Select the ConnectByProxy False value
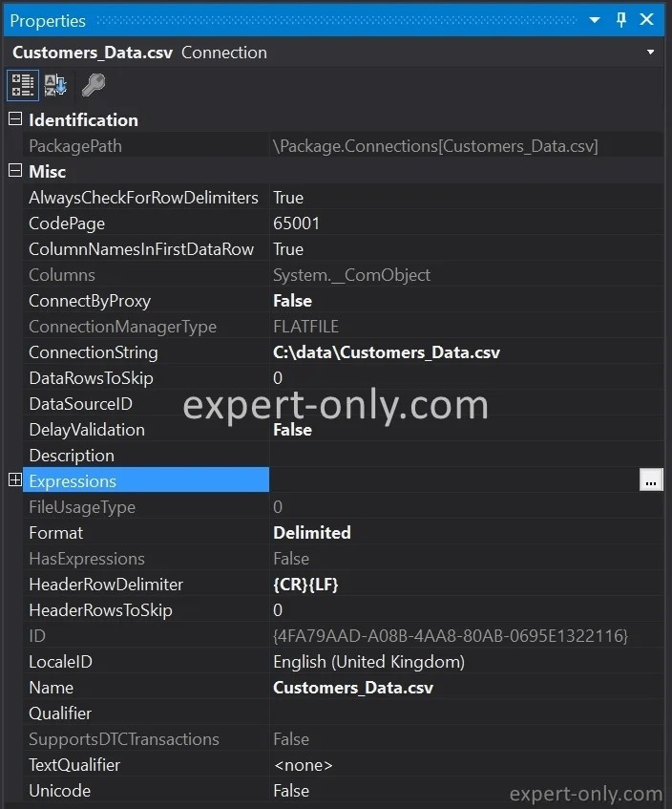The width and height of the screenshot is (672, 809). pos(292,301)
